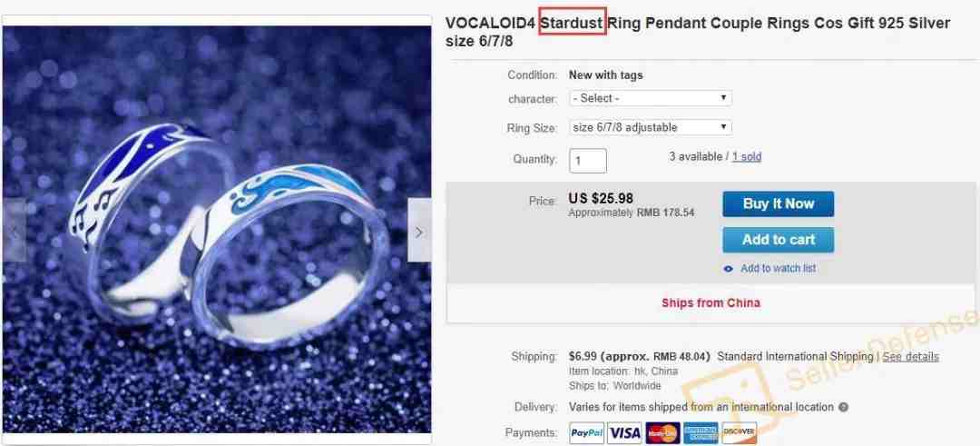Click the Discover card icon

click(740, 433)
